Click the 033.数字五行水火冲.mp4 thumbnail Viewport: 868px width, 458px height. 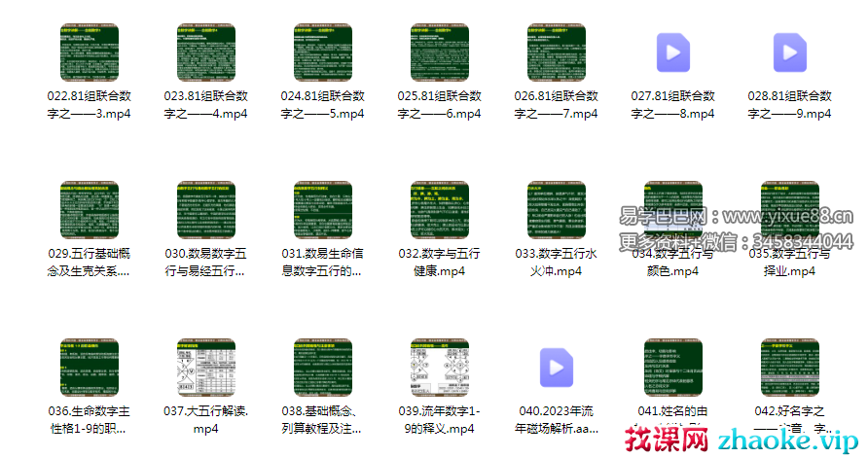556,210
